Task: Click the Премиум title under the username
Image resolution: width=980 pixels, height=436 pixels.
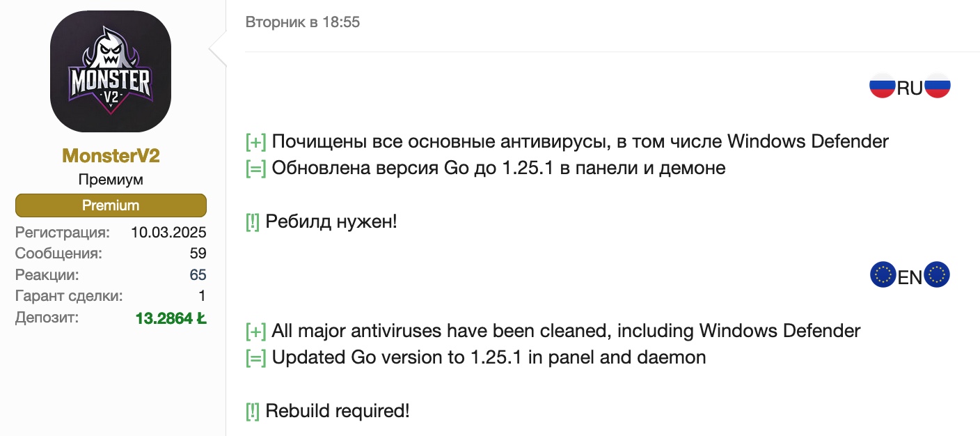Action: pos(111,180)
